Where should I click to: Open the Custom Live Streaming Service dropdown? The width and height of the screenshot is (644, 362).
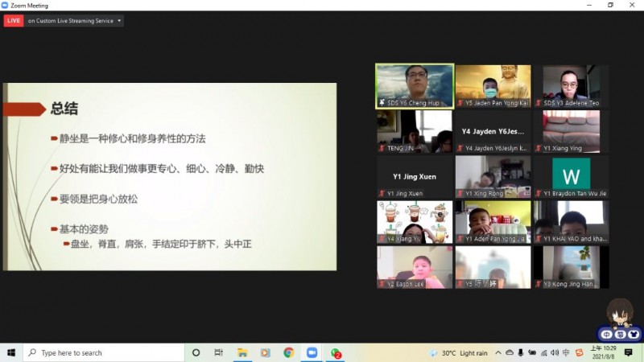tap(74, 21)
